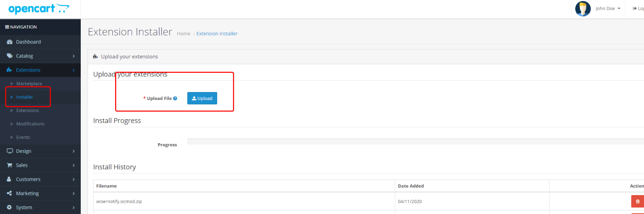Click the install Progress bar
The width and height of the screenshot is (644, 214).
(415, 142)
